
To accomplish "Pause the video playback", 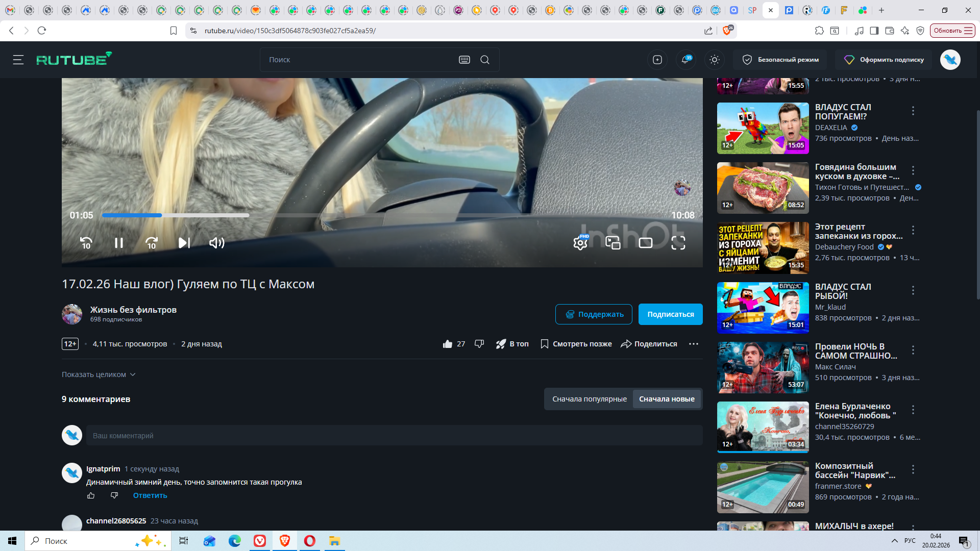I will 119,243.
